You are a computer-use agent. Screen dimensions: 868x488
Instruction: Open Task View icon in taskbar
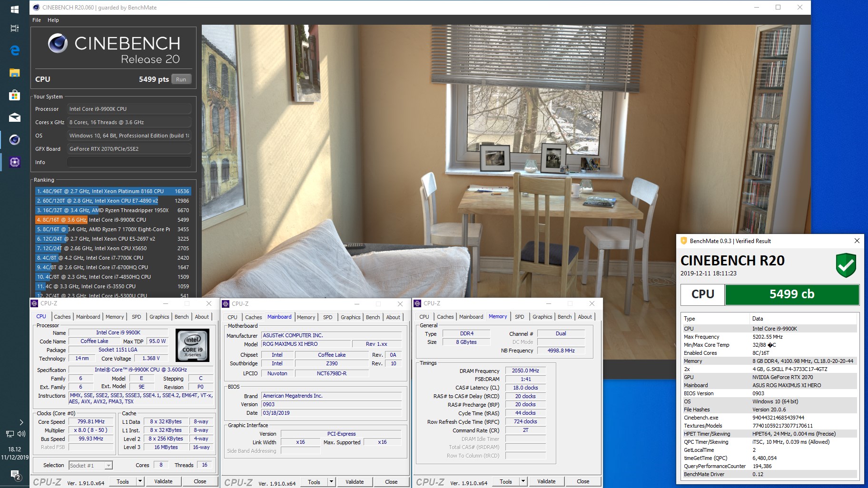pyautogui.click(x=14, y=28)
